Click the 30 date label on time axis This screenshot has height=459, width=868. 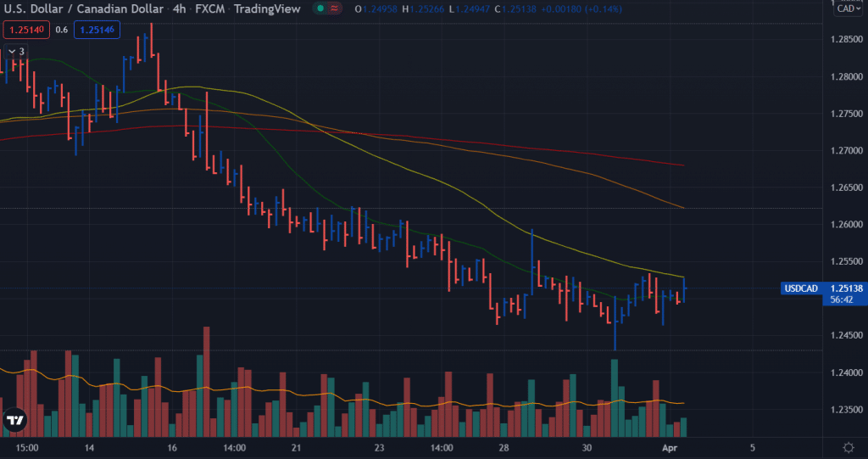[587, 448]
